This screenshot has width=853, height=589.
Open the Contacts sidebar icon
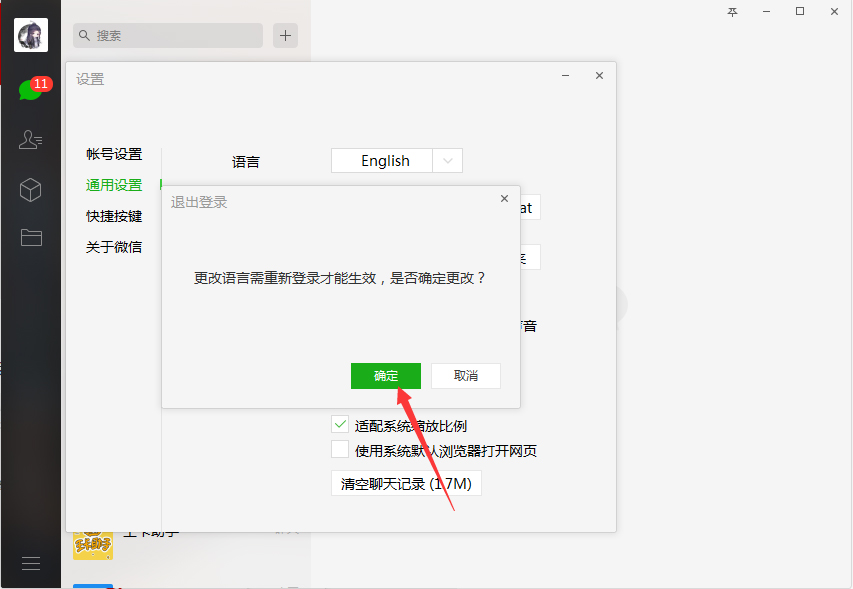click(30, 140)
